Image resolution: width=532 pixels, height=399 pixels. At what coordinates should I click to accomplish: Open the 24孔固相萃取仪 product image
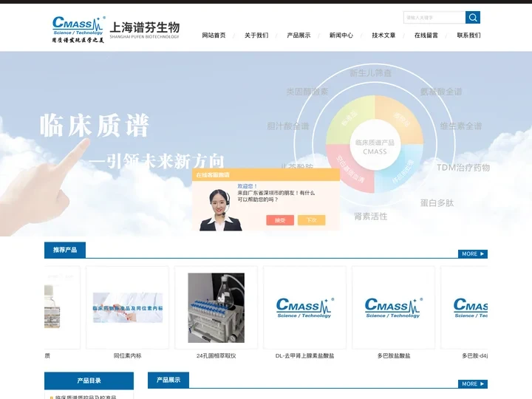point(216,307)
